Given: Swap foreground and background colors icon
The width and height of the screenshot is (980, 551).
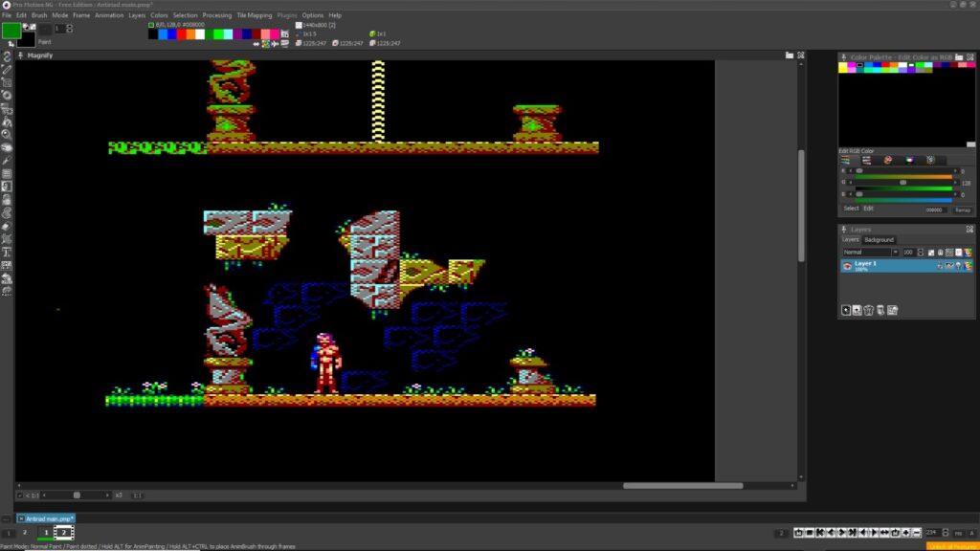Looking at the screenshot, I should pos(11,44).
